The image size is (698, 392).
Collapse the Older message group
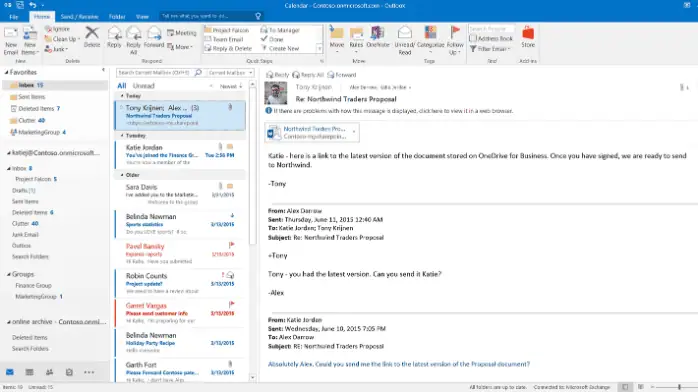(122, 175)
